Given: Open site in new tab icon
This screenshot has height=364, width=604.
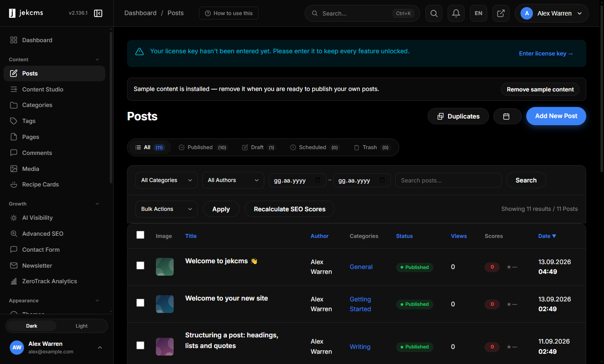Looking at the screenshot, I should 501,13.
